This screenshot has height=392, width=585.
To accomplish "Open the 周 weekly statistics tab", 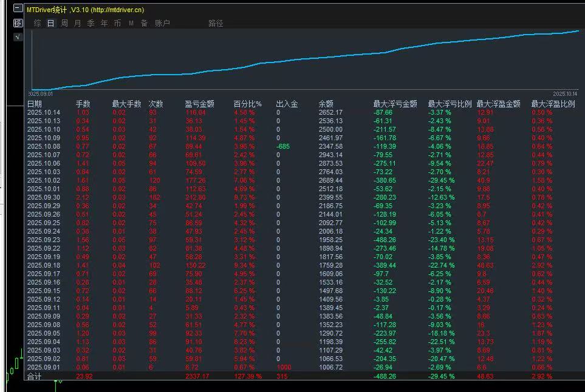I will [64, 23].
